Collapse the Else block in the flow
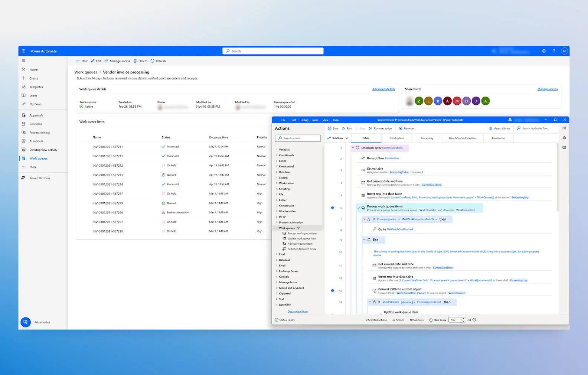 tap(364, 239)
